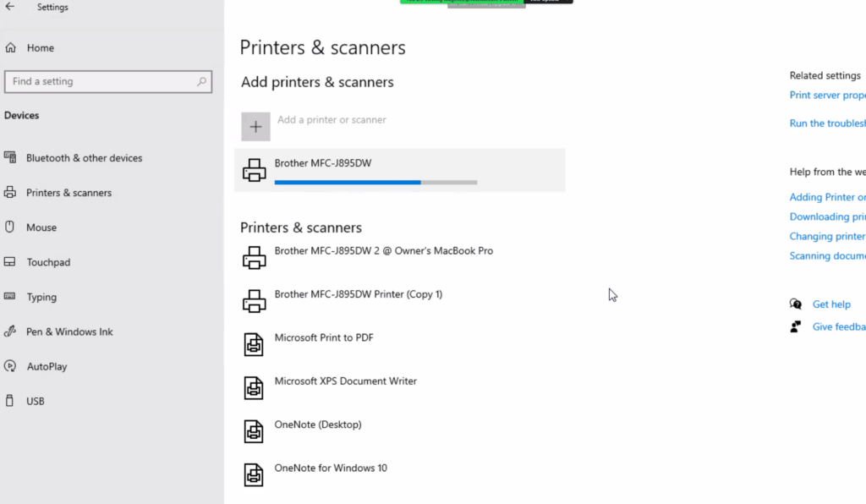866x504 pixels.
Task: Click the Microsoft Print to PDF icon
Action: [254, 344]
